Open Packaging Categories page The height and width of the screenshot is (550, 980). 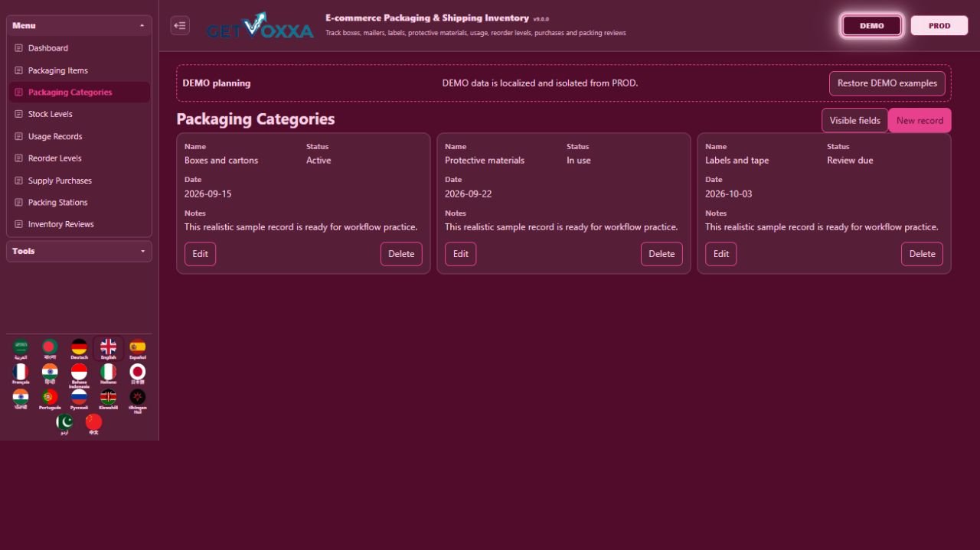[79, 92]
